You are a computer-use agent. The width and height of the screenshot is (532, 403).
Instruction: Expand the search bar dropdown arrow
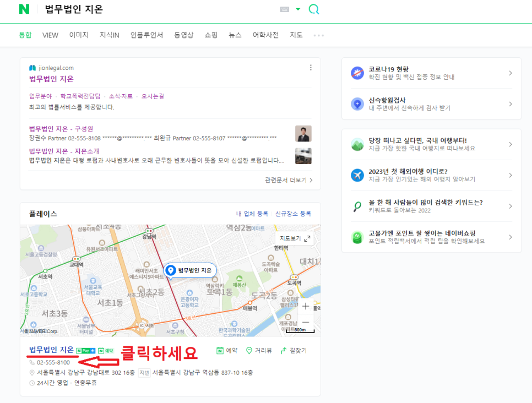click(298, 9)
